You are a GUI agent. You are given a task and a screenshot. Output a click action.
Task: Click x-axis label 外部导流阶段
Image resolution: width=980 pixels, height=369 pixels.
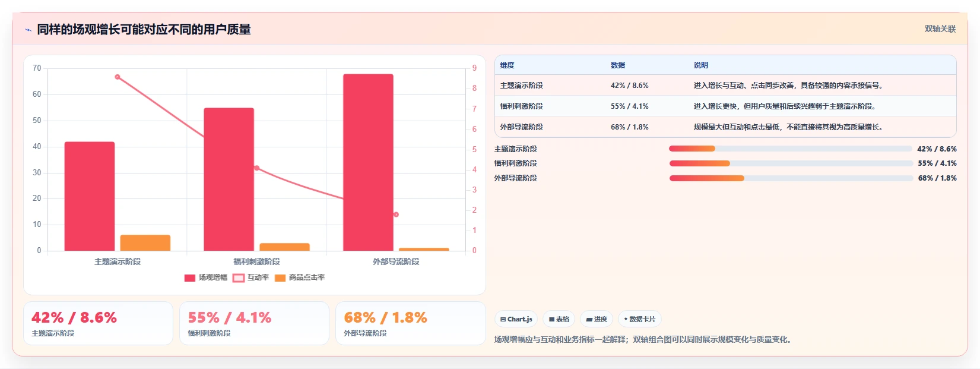click(396, 262)
